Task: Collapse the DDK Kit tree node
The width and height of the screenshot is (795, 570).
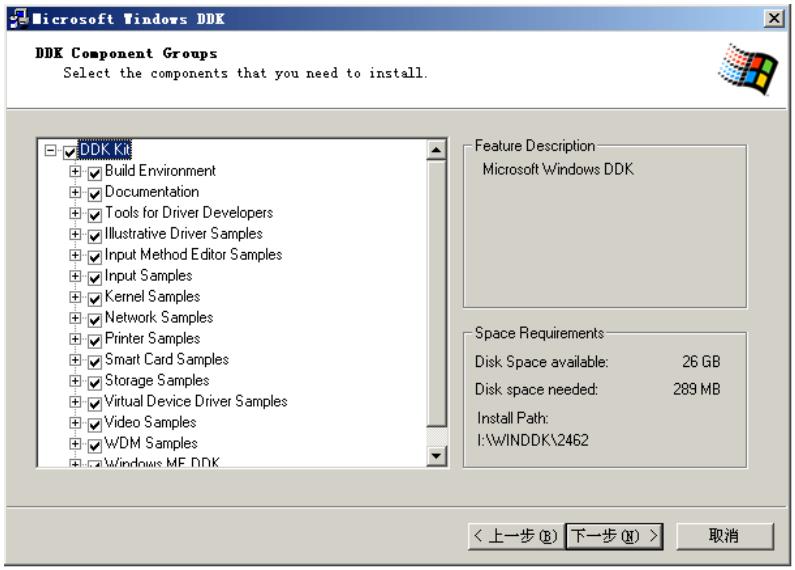Action: (50, 150)
